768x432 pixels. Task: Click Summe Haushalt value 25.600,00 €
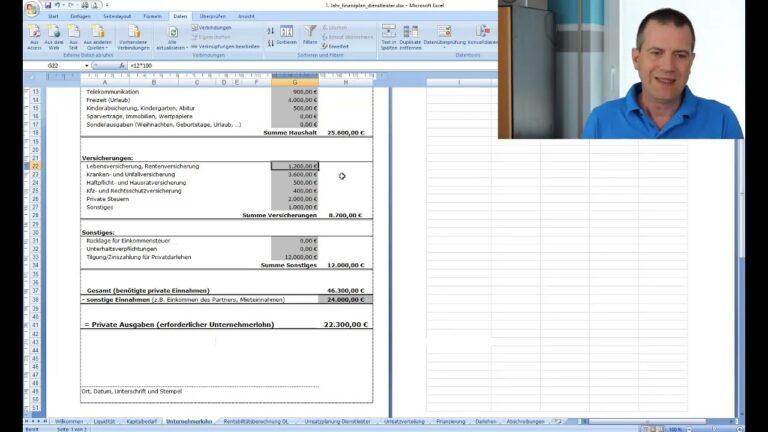(x=345, y=133)
